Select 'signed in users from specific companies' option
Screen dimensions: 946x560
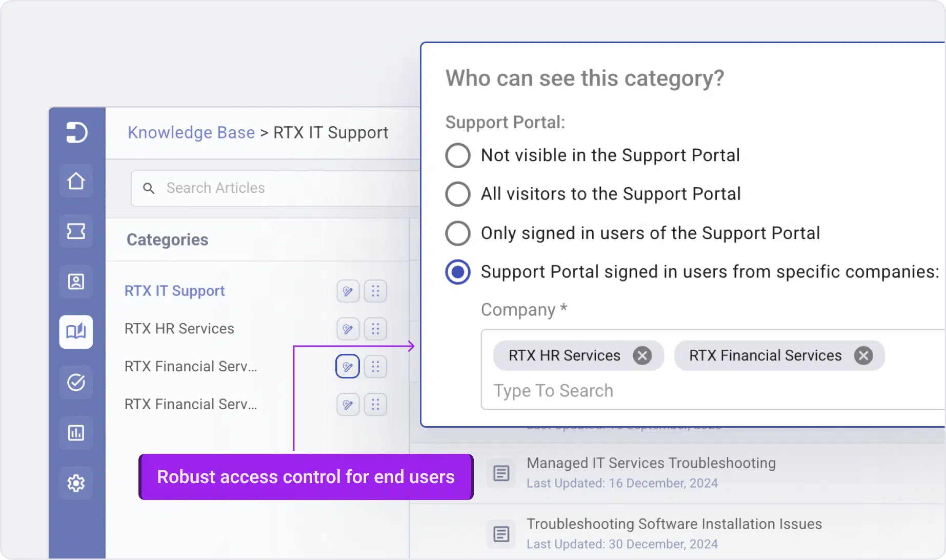pyautogui.click(x=458, y=272)
